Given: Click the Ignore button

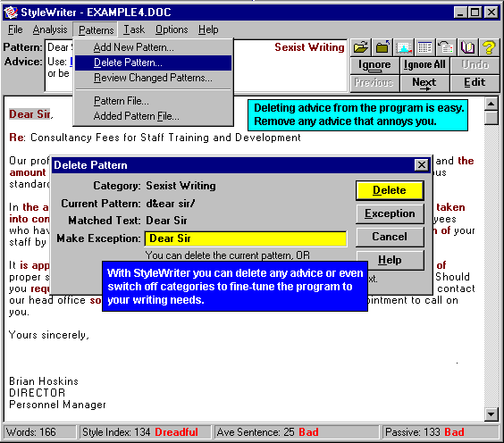Looking at the screenshot, I should coord(374,65).
